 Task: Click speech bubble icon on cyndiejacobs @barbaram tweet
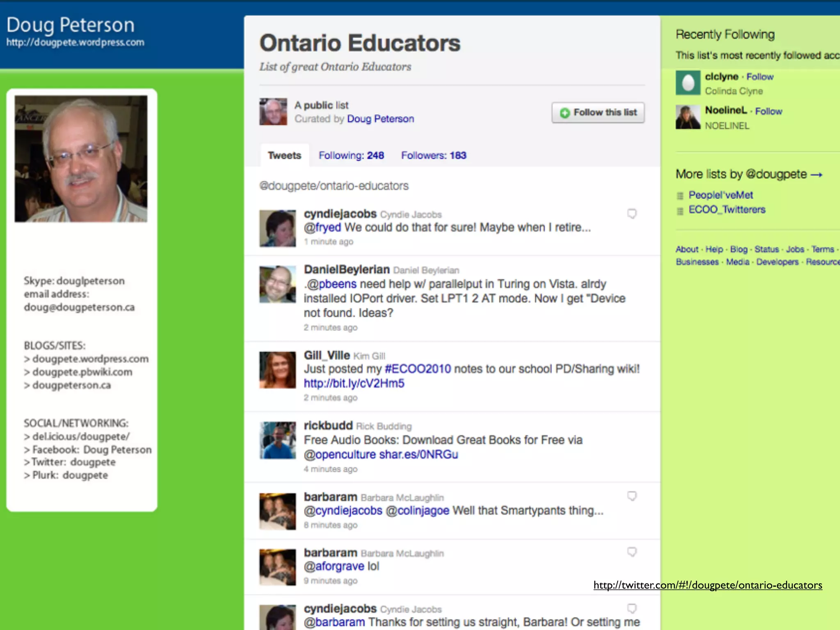pyautogui.click(x=632, y=608)
